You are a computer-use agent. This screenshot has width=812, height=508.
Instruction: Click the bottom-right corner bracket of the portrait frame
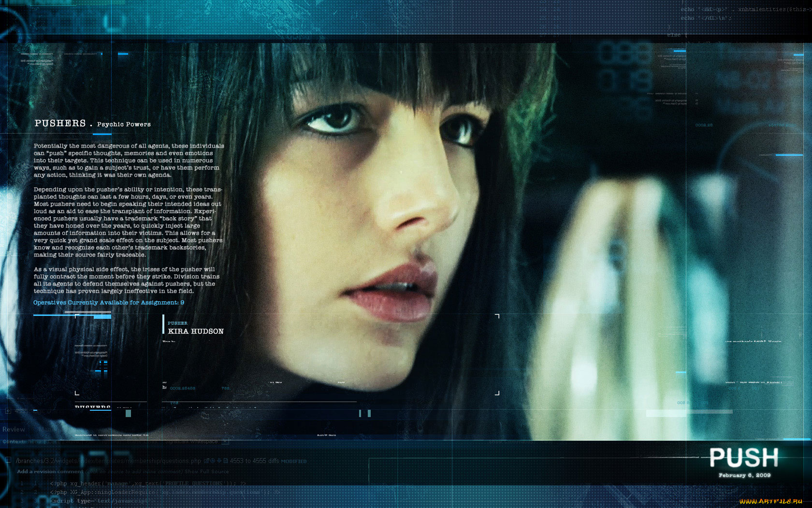tap(497, 393)
